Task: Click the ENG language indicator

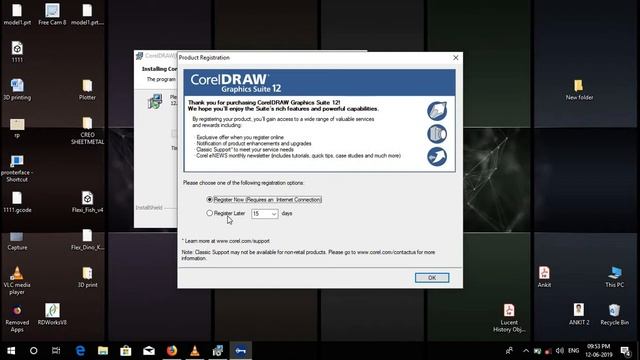Action: (x=573, y=351)
